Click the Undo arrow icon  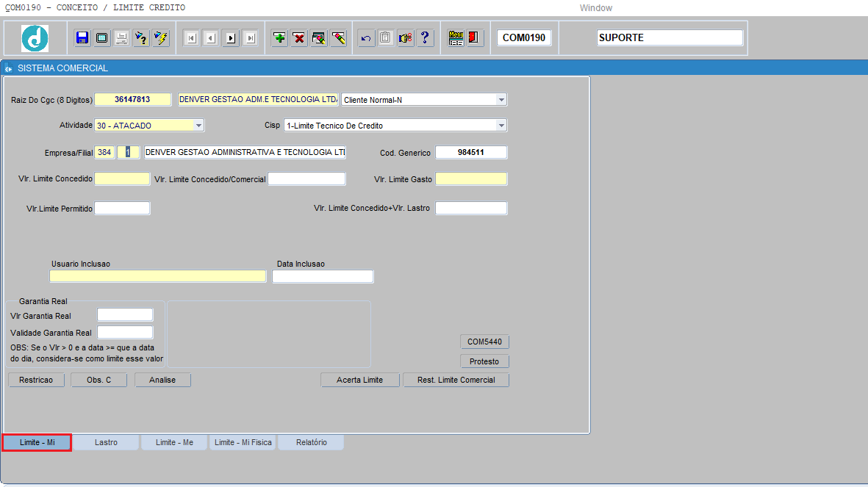pos(366,37)
